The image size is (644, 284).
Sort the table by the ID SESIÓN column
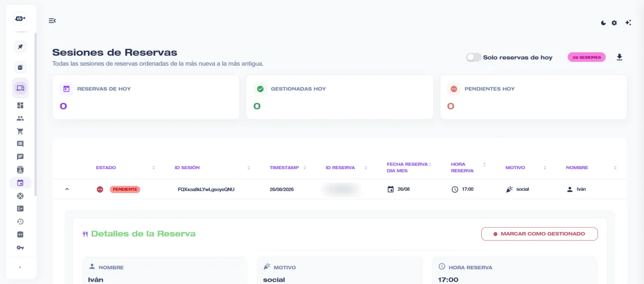pyautogui.click(x=248, y=168)
